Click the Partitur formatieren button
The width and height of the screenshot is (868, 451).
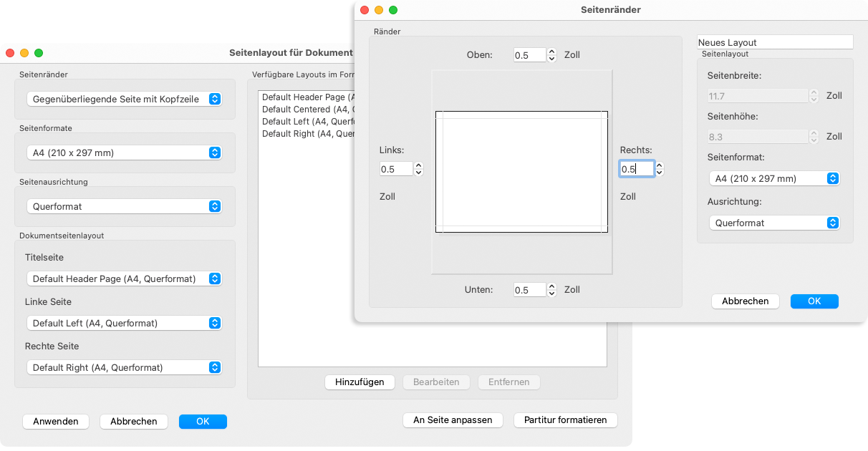click(x=565, y=420)
